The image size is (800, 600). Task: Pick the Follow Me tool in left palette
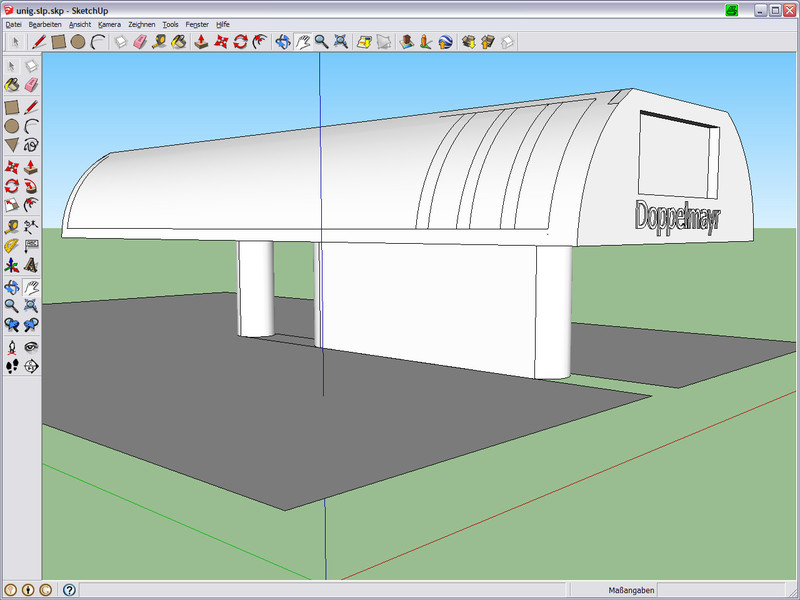[x=31, y=186]
